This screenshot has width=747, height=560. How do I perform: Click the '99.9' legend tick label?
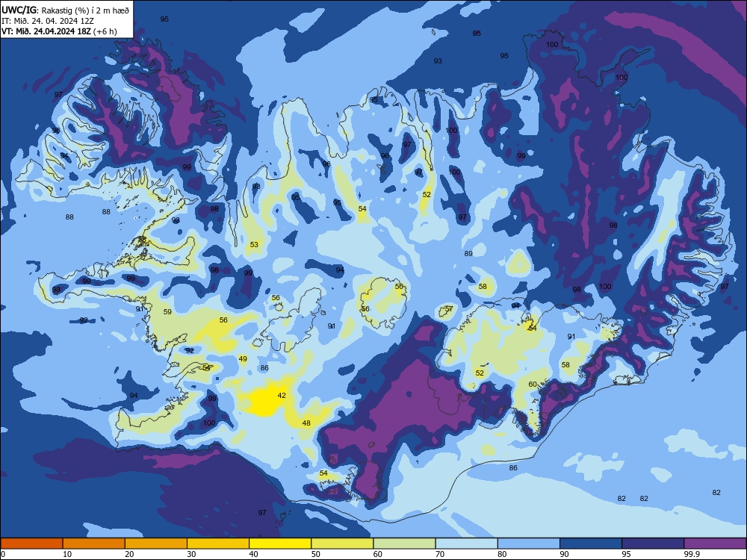click(691, 554)
